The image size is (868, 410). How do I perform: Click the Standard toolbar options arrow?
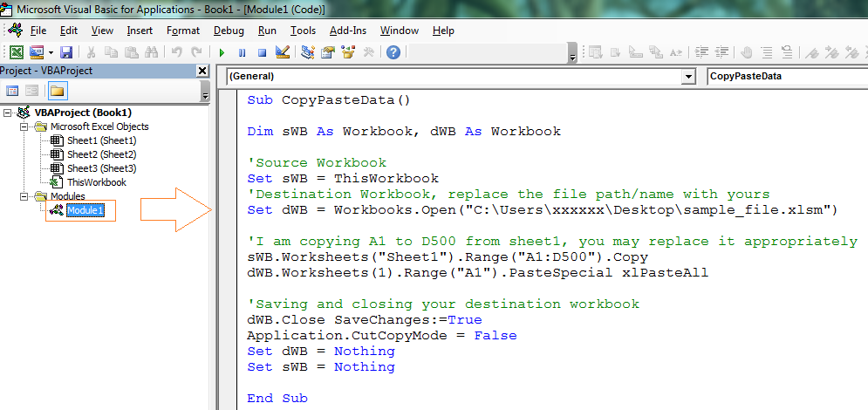coord(572,54)
